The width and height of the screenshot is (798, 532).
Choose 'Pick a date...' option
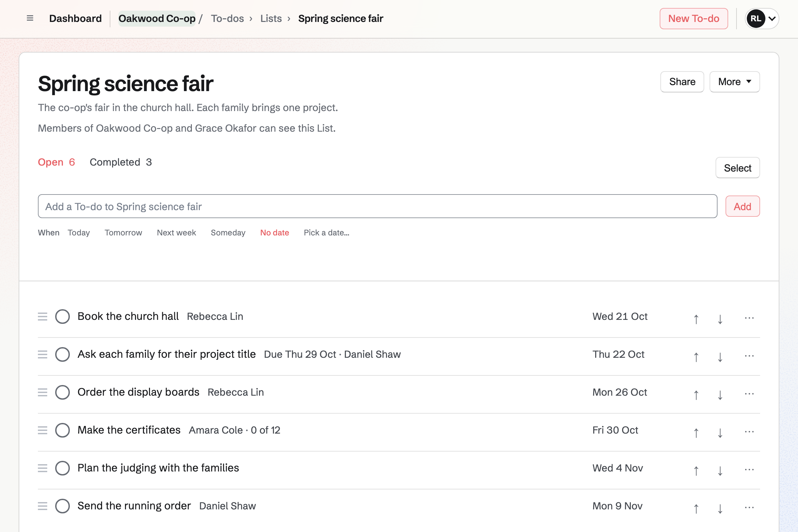(327, 233)
